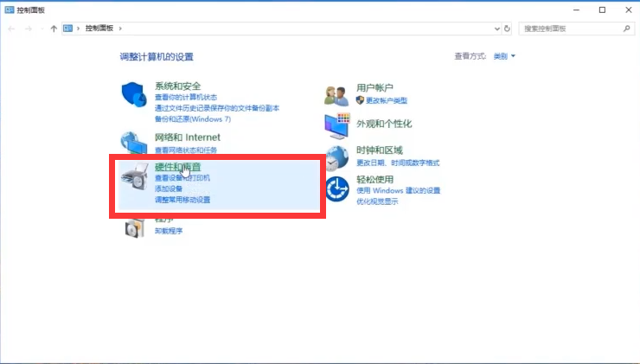This screenshot has width=640, height=364.
Task: Open Hardware and Sound printer icon
Action: click(x=135, y=176)
